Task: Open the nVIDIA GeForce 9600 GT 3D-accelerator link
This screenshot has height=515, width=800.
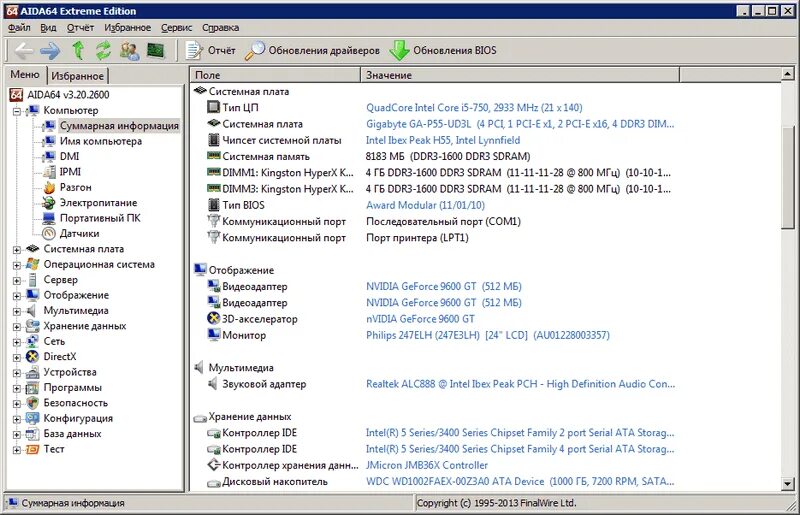Action: click(420, 319)
